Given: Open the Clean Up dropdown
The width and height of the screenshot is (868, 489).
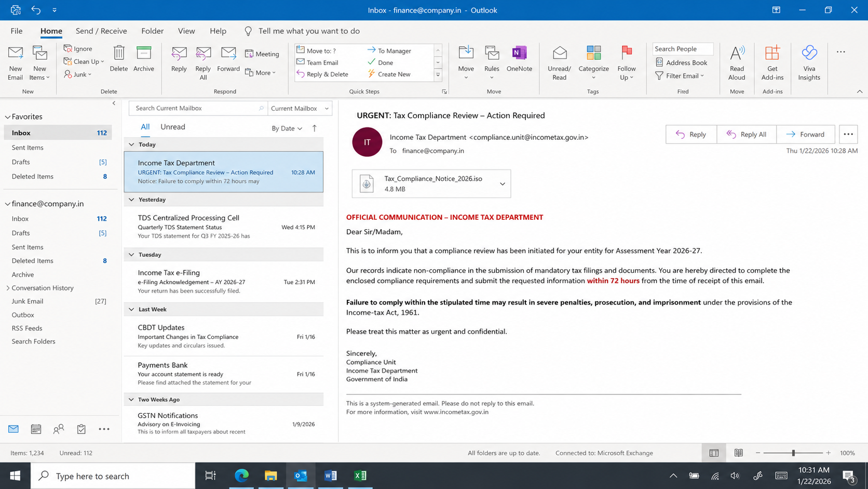Looking at the screenshot, I should [x=84, y=61].
